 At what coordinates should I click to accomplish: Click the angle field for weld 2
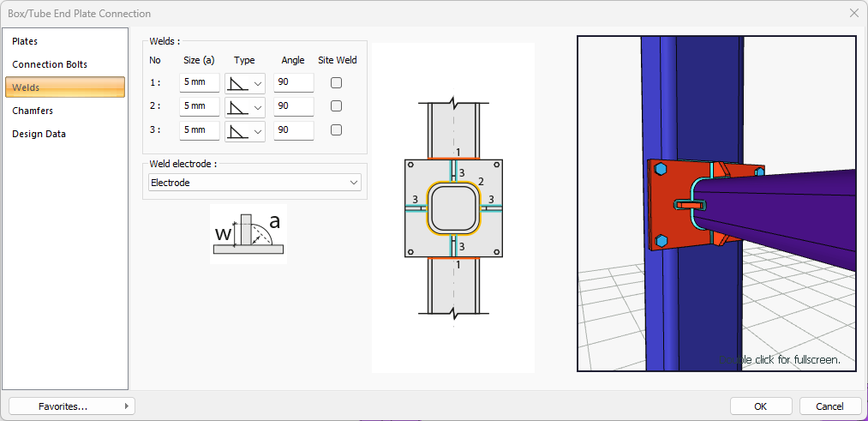pos(293,106)
